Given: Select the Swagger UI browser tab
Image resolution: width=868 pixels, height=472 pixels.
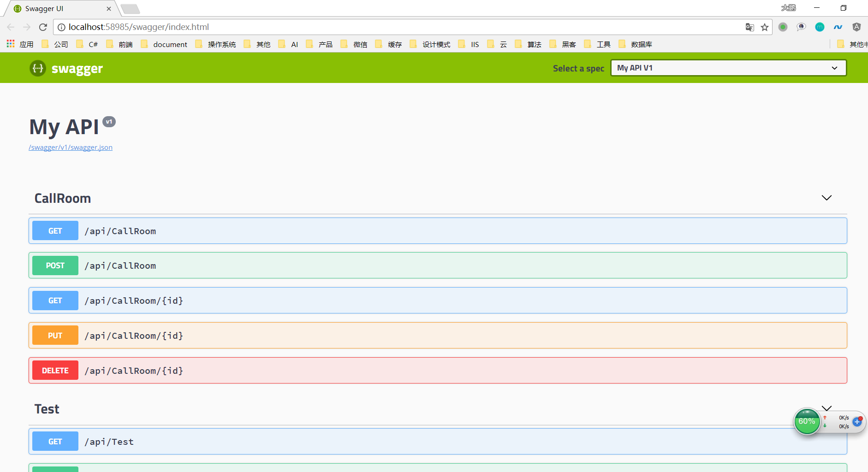Looking at the screenshot, I should (62, 9).
